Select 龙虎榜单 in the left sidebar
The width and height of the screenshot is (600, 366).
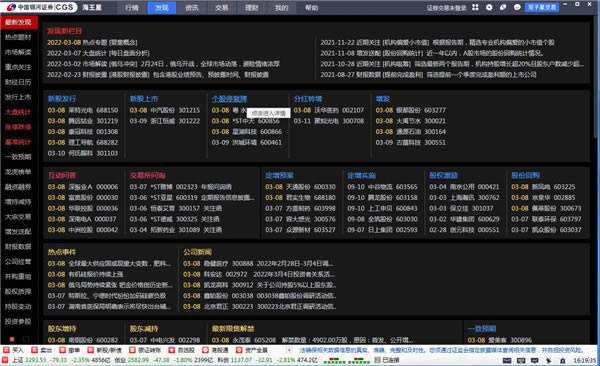tap(18, 172)
